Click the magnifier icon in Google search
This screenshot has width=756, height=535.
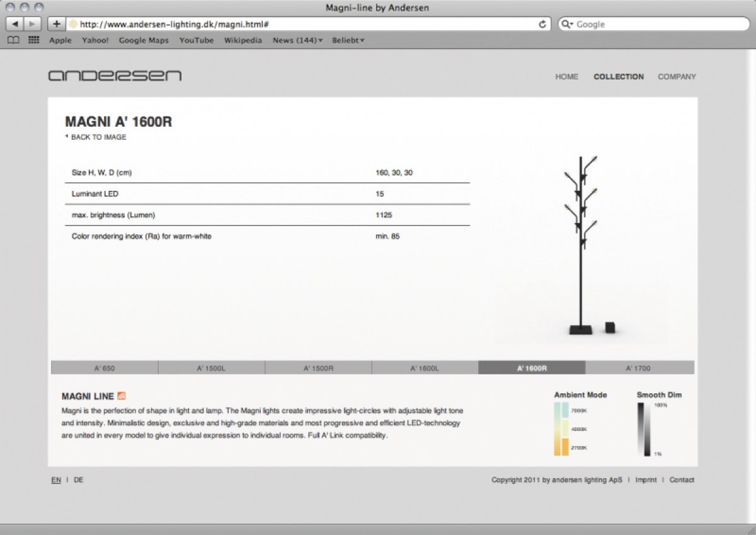[568, 24]
